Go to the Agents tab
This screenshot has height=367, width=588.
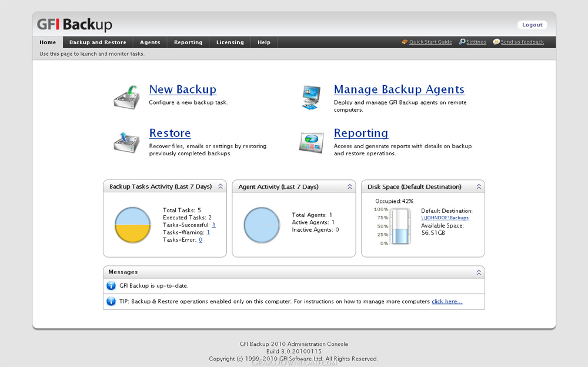pyautogui.click(x=150, y=42)
